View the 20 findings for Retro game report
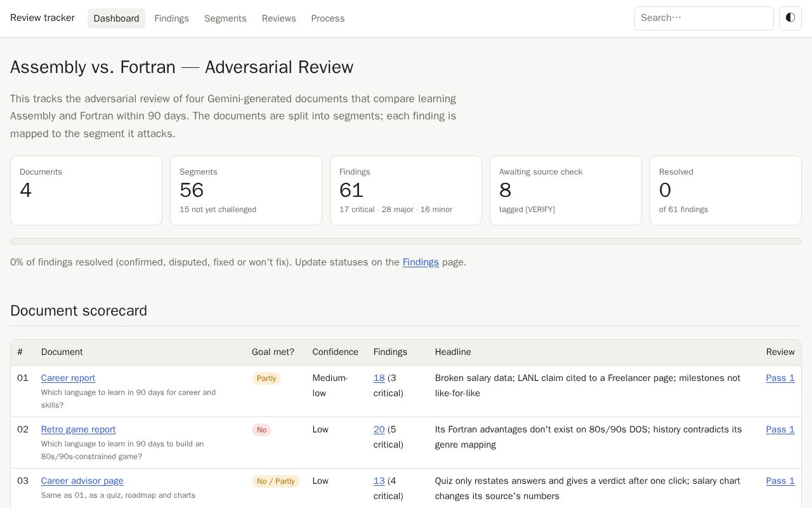812x508 pixels. point(379,429)
